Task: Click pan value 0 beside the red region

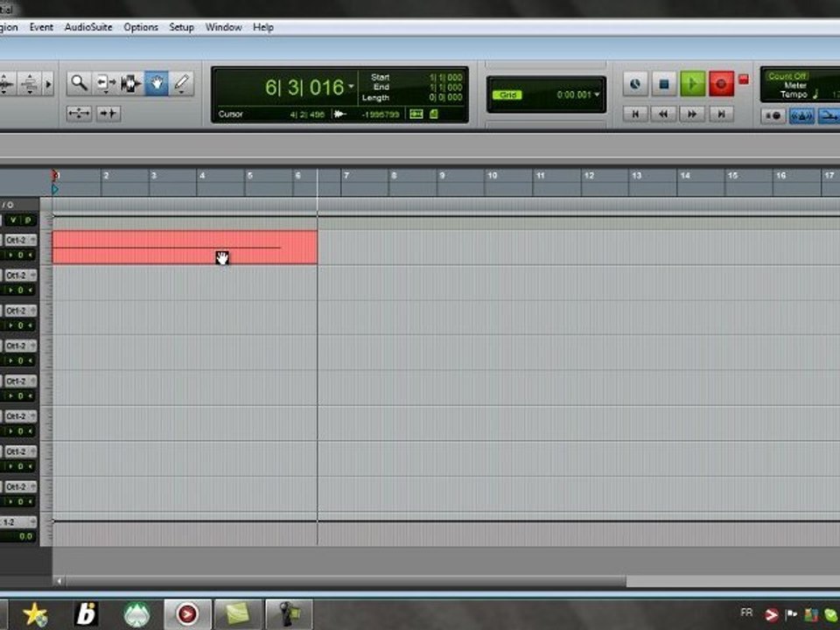Action: click(x=20, y=255)
